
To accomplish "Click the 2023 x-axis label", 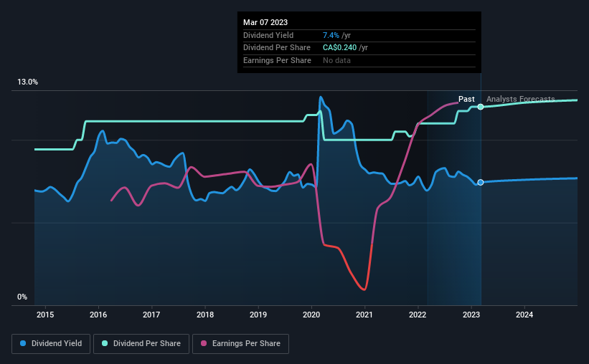I will tap(471, 315).
